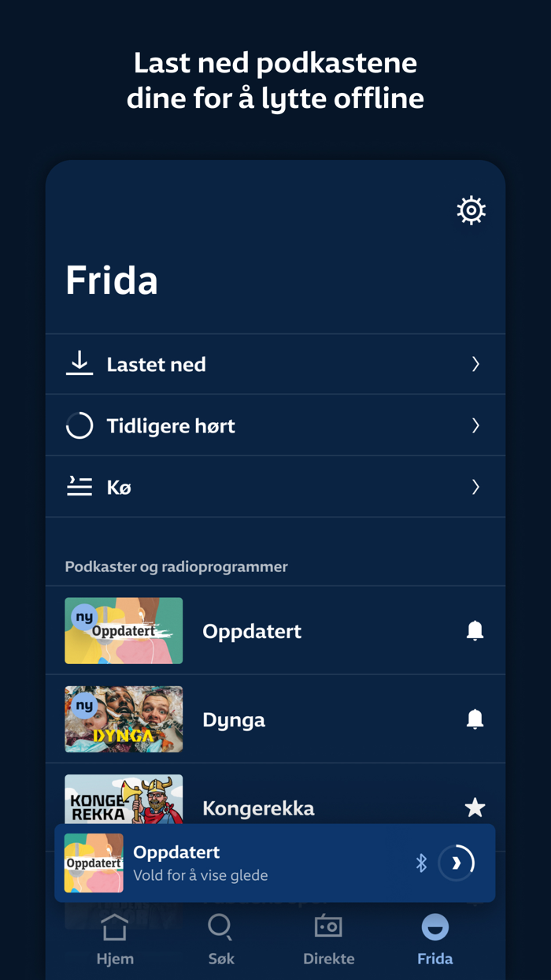The height and width of the screenshot is (980, 551).
Task: Select the Søk search icon
Action: click(221, 929)
